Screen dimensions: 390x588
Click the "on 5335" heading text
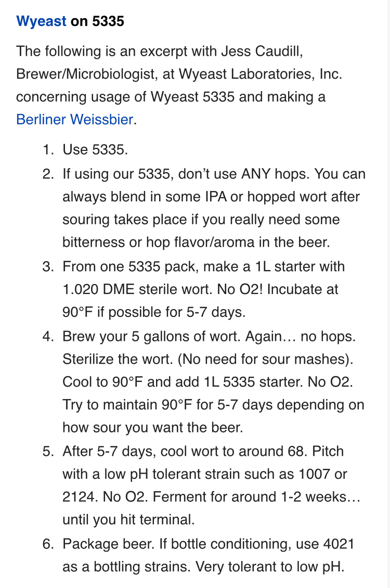[x=97, y=21]
